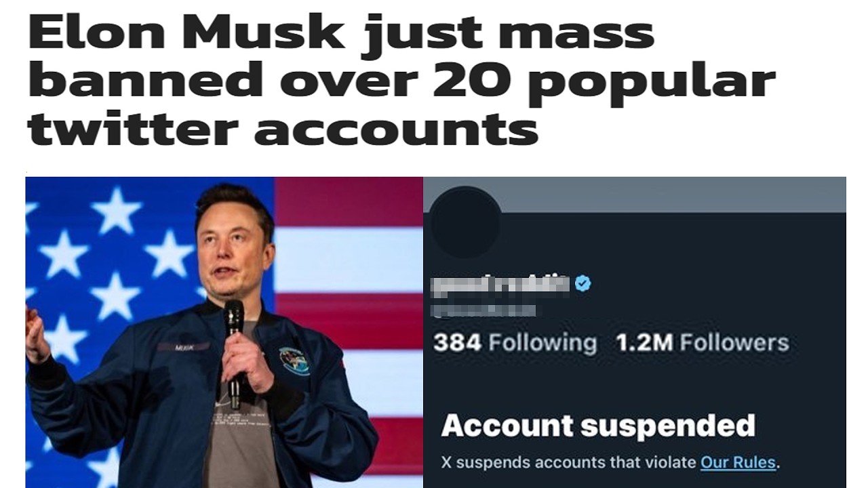868x488 pixels.
Task: Click the "MUSK" name tag on the jacket
Action: (183, 347)
